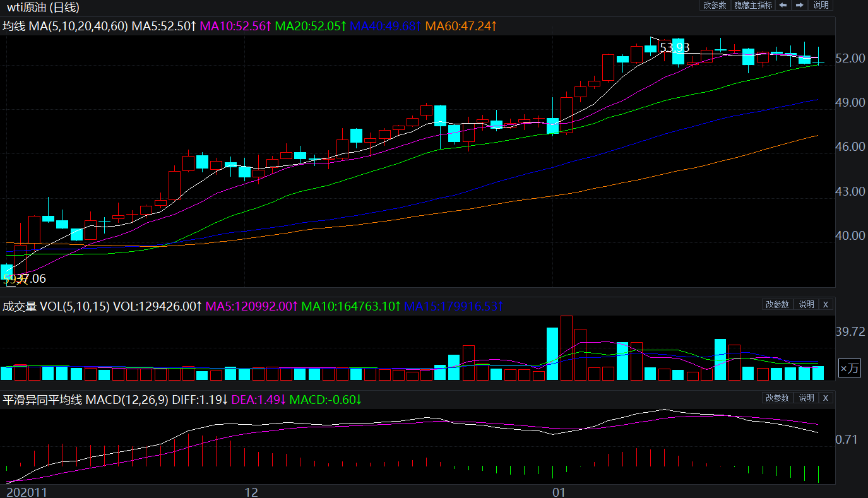This screenshot has width=868, height=498.
Task: Close the MACD indicator panel
Action: coord(825,398)
